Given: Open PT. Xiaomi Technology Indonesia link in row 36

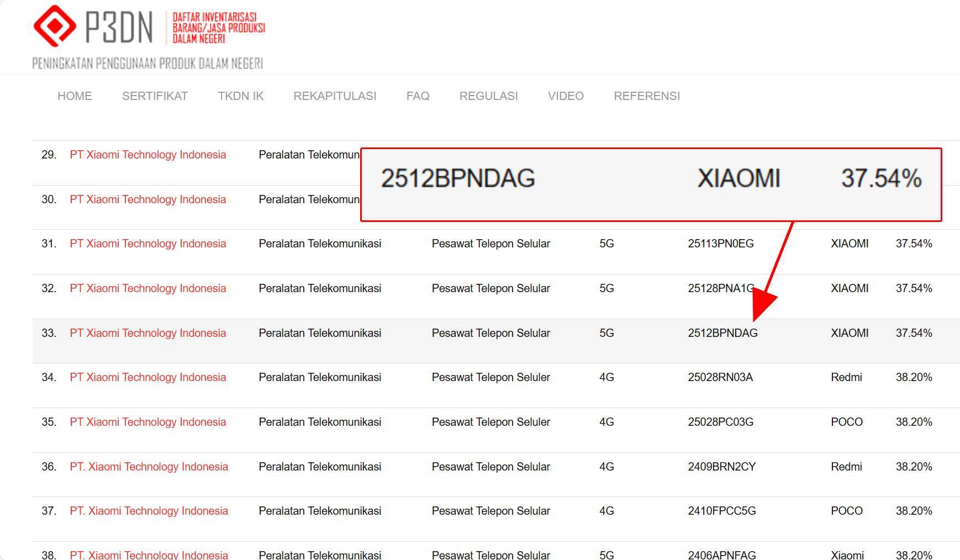Looking at the screenshot, I should click(x=149, y=467).
